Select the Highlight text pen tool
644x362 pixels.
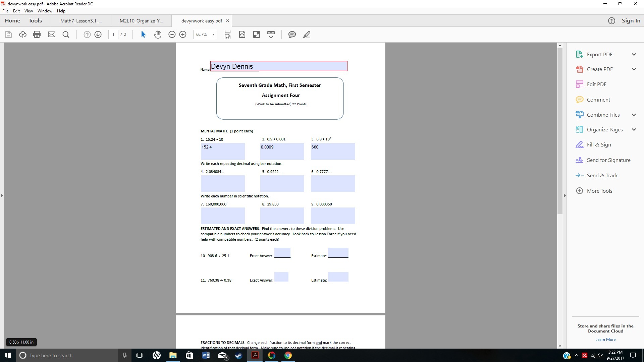pos(306,35)
